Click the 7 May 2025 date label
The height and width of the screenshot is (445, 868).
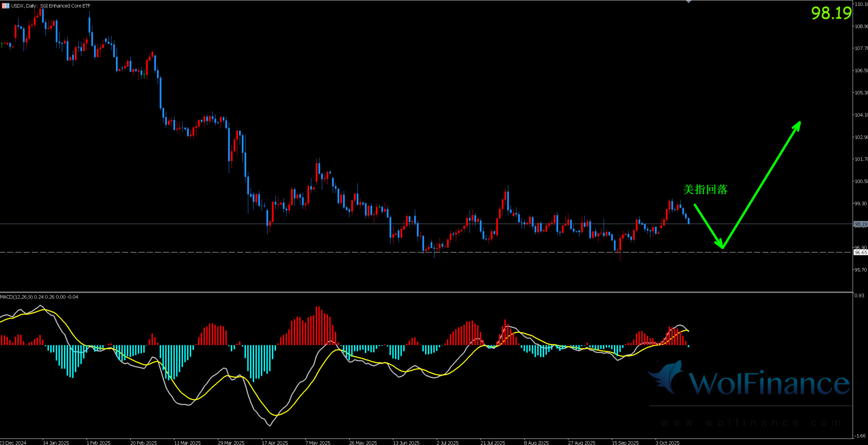point(318,442)
